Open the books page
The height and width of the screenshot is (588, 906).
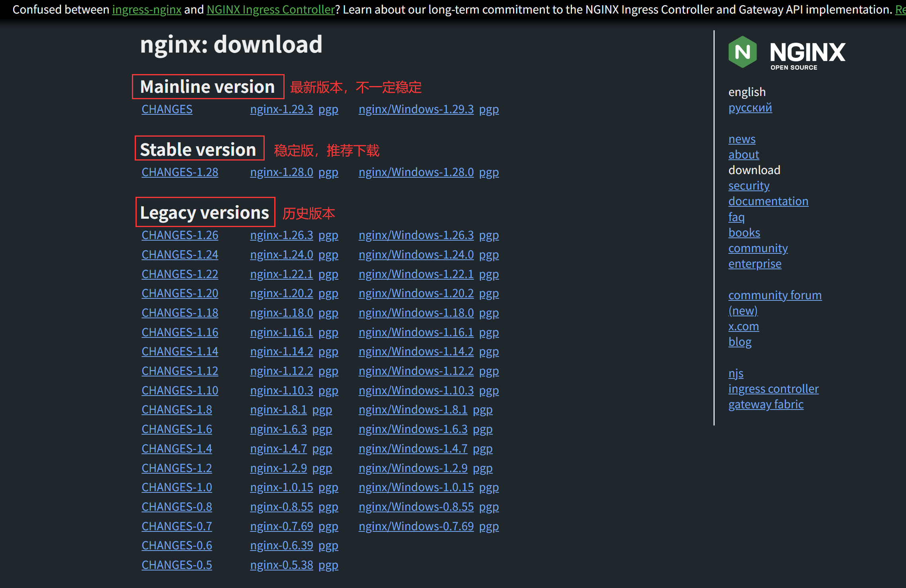click(x=744, y=232)
